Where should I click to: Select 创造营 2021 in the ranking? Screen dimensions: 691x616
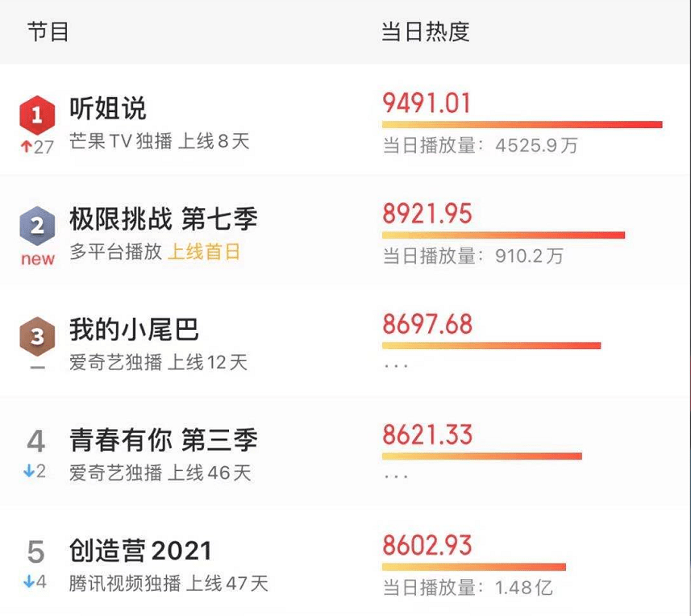[140, 551]
